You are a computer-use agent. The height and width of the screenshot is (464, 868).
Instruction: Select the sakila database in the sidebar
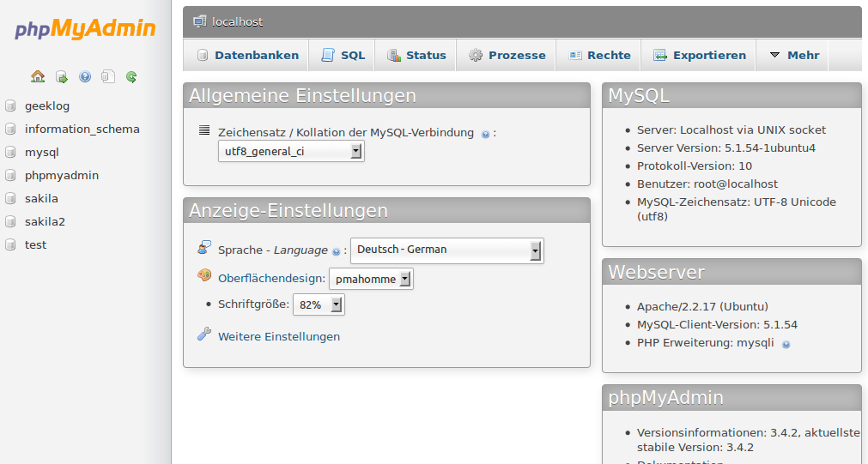41,198
